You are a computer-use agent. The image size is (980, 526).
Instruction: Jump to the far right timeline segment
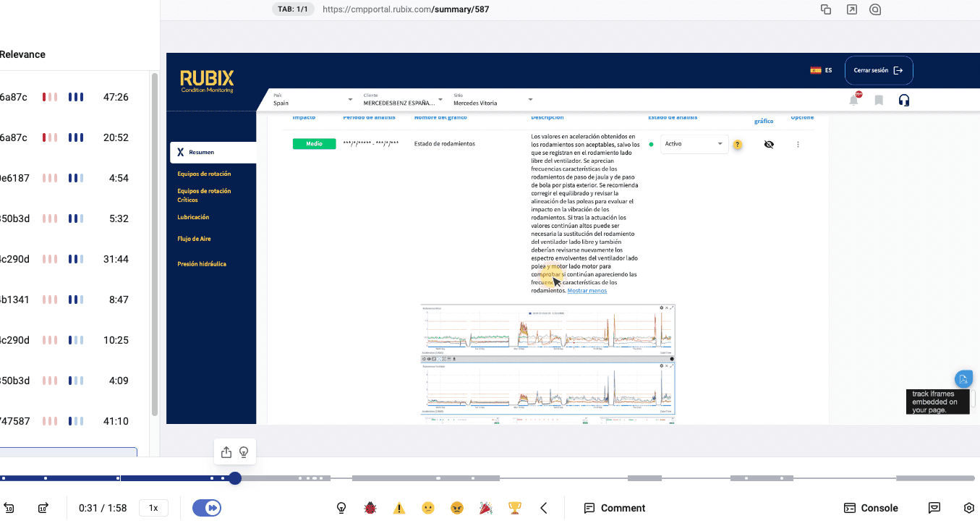[935, 478]
